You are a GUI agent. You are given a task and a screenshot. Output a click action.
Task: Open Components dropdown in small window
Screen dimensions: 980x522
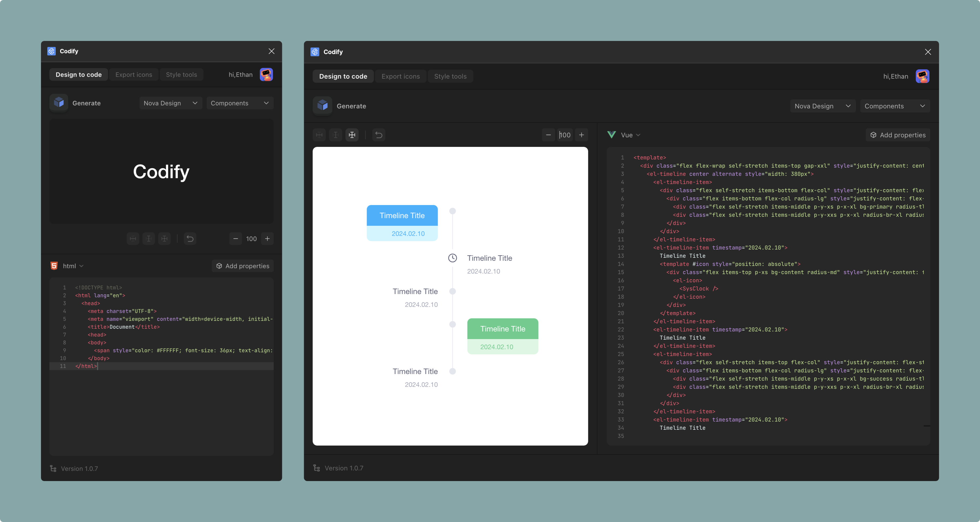pyautogui.click(x=240, y=103)
